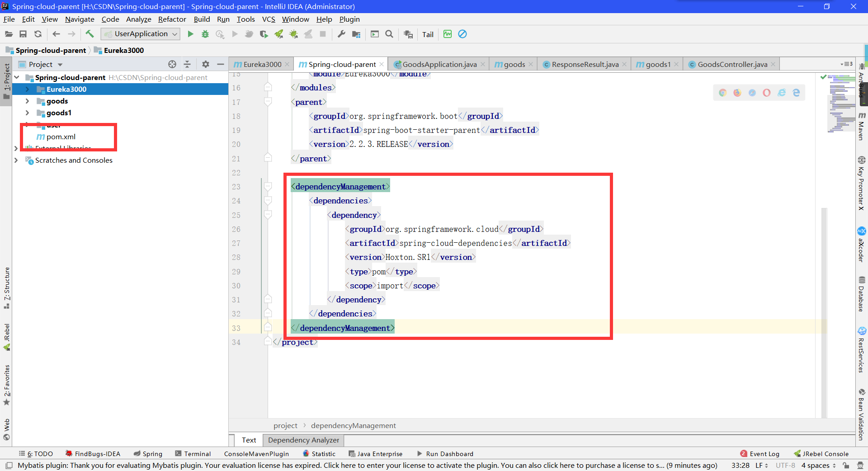The height and width of the screenshot is (471, 868).
Task: Open the Refactor menu
Action: [172, 19]
